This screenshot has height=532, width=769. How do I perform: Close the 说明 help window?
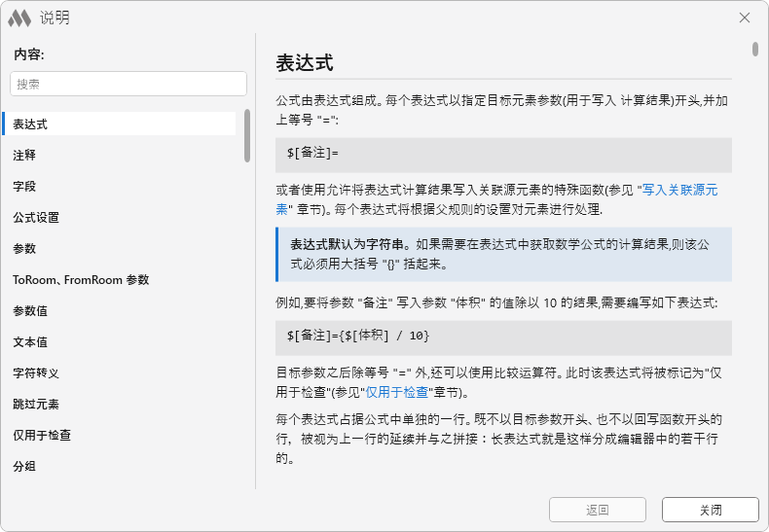click(744, 18)
